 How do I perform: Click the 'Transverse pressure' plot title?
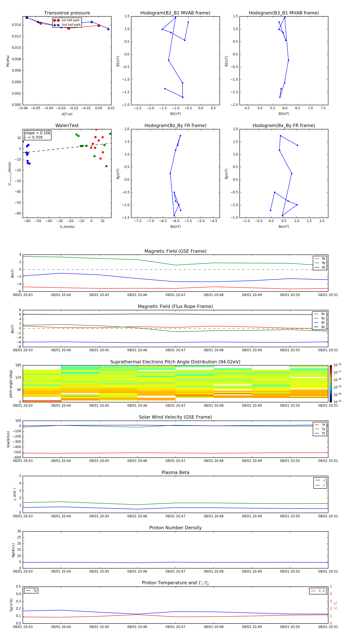pyautogui.click(x=67, y=13)
